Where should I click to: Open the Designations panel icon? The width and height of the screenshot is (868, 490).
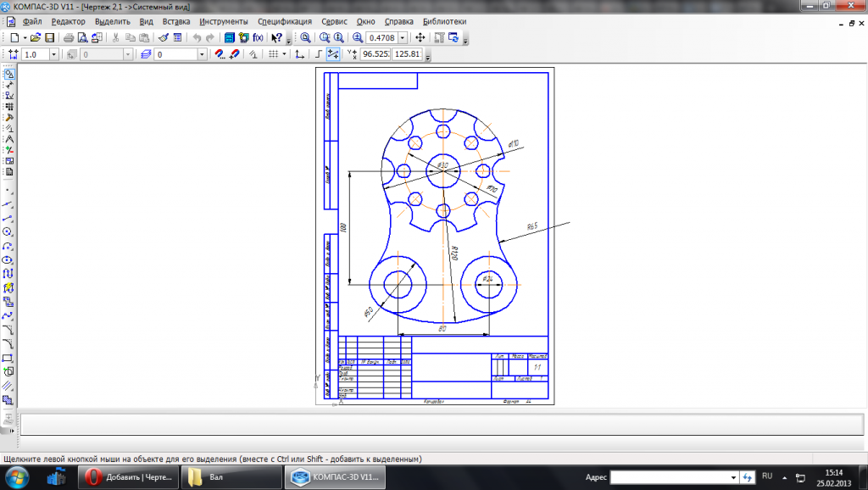(8, 95)
